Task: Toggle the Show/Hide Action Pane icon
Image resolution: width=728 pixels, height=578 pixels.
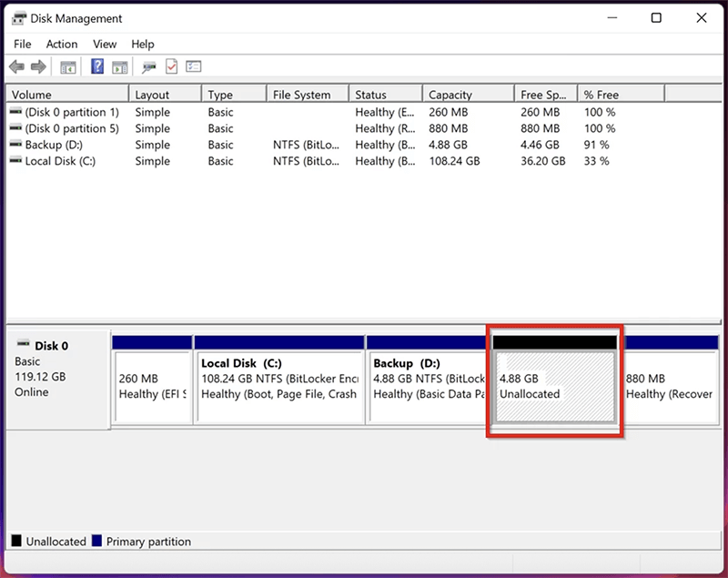Action: pyautogui.click(x=121, y=66)
